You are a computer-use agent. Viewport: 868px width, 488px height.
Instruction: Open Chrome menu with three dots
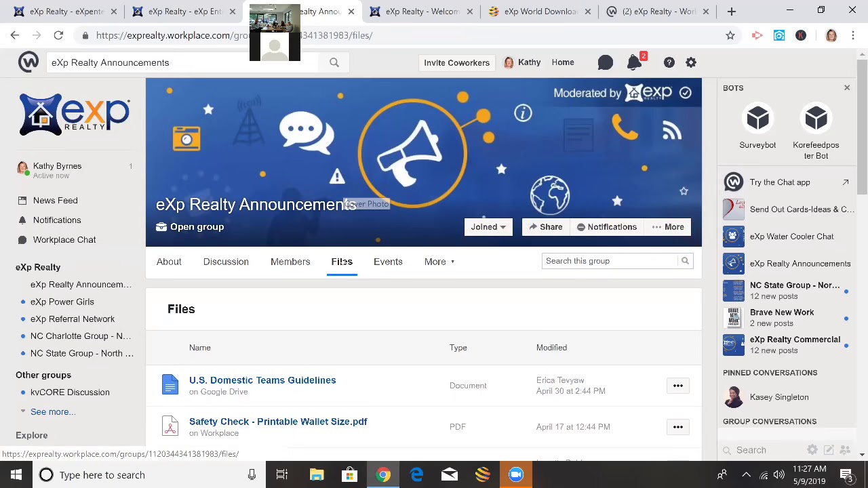(853, 35)
